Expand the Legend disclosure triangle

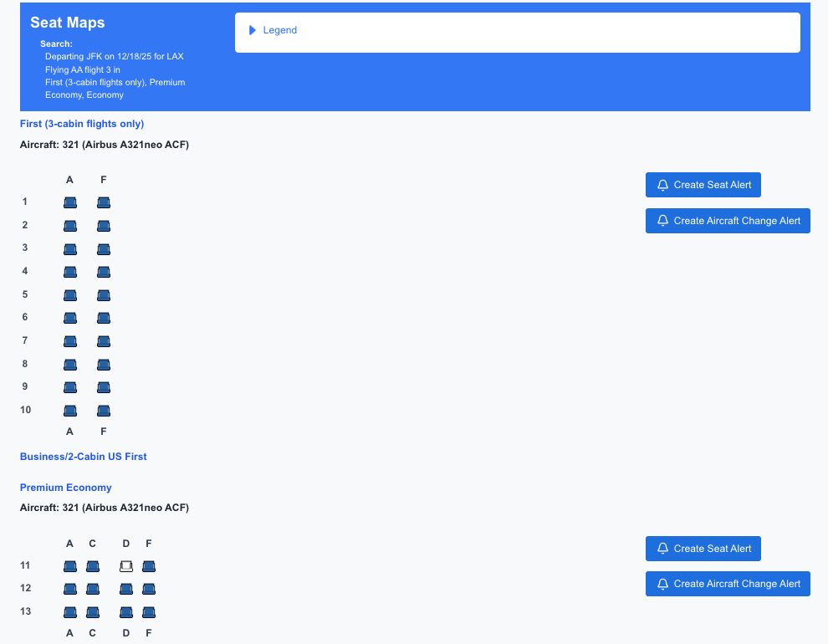253,30
